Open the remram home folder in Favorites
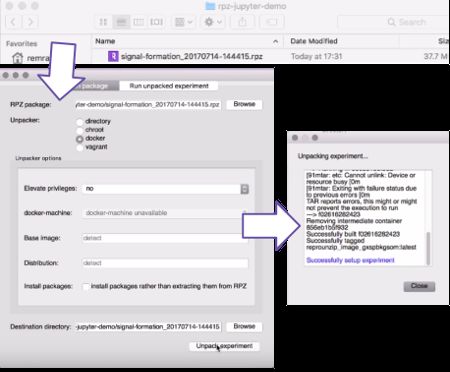The image size is (450, 372). tap(31, 58)
